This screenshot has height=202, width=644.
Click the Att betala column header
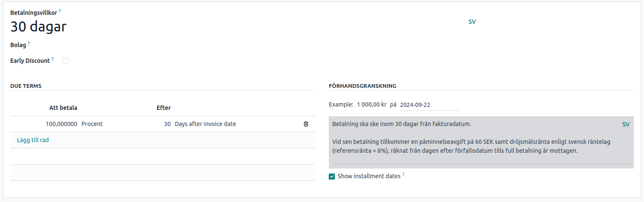click(63, 108)
